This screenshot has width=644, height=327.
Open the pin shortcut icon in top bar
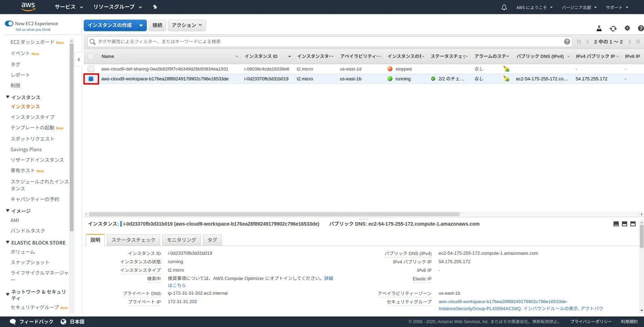(x=155, y=7)
